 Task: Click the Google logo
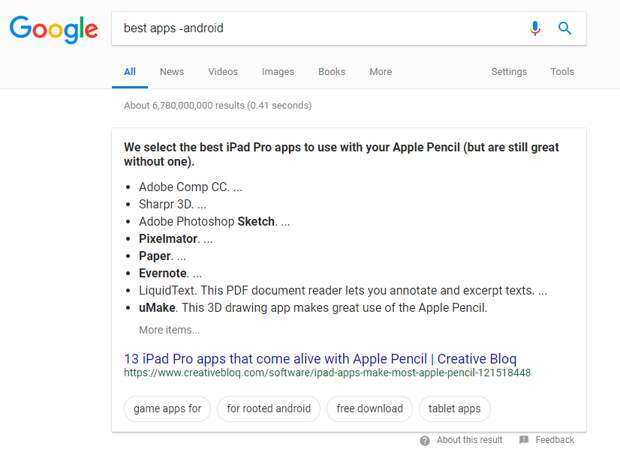pyautogui.click(x=54, y=29)
